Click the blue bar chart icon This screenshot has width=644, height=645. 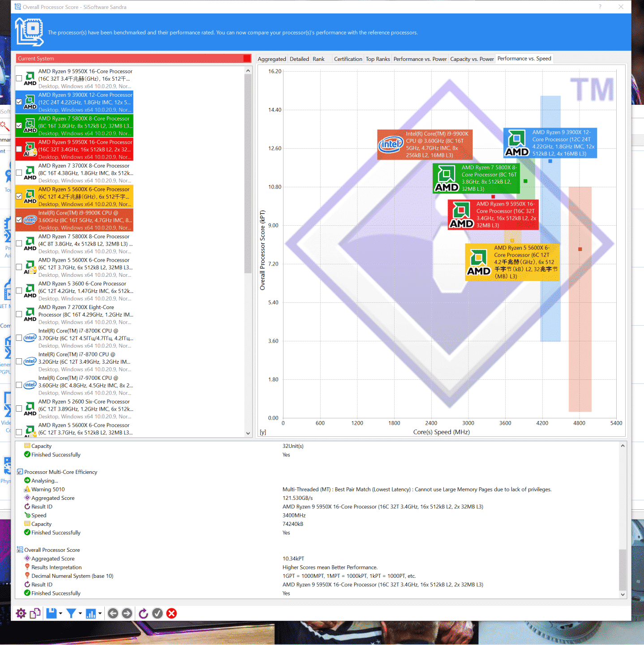(x=91, y=613)
